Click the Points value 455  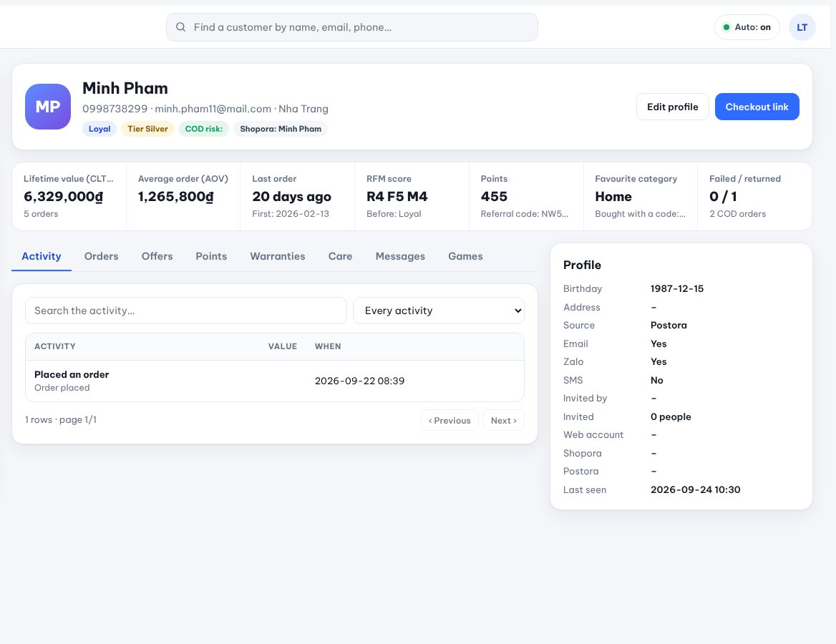pyautogui.click(x=494, y=197)
